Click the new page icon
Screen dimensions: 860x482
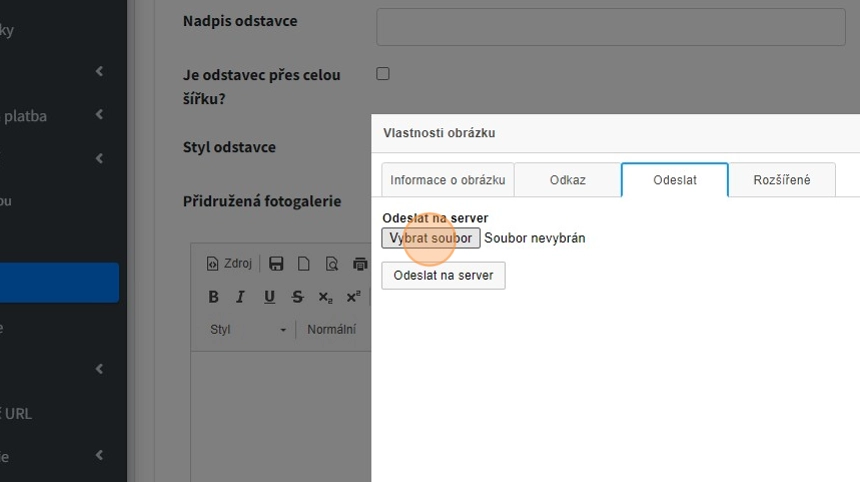304,264
